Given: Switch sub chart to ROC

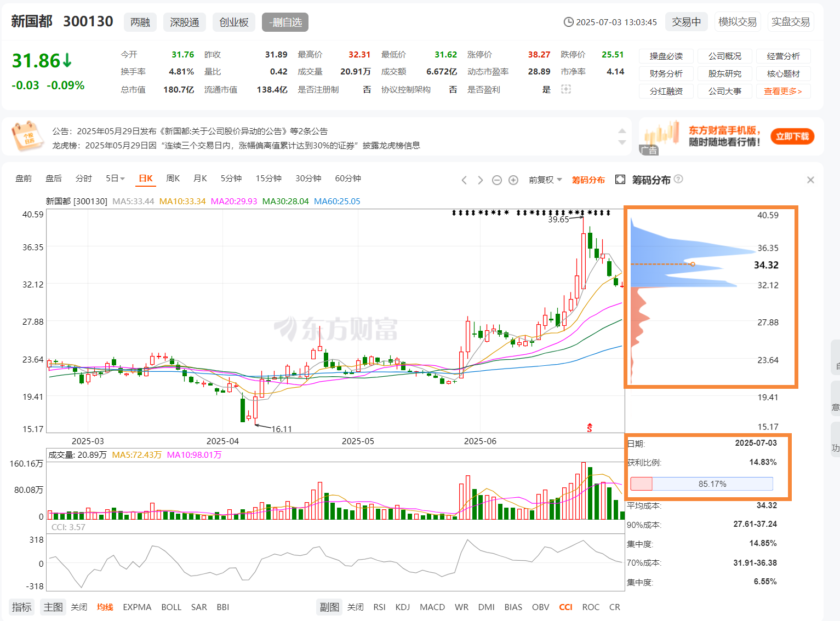Looking at the screenshot, I should 591,607.
